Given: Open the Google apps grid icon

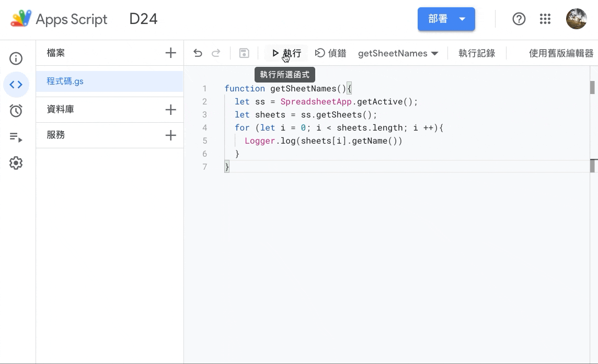Looking at the screenshot, I should tap(545, 19).
